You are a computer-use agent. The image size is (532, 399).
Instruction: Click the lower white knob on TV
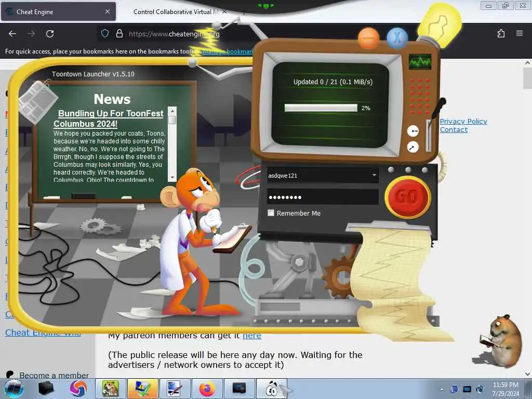tap(413, 147)
